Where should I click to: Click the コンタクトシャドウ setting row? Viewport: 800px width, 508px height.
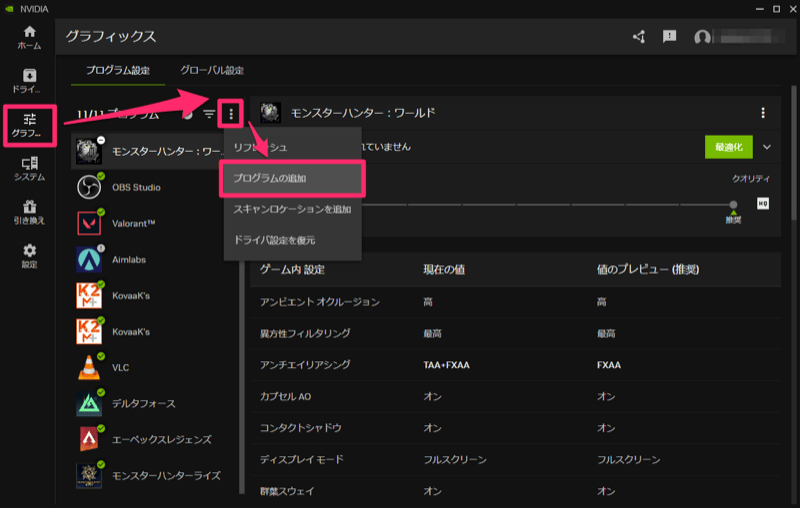[515, 428]
